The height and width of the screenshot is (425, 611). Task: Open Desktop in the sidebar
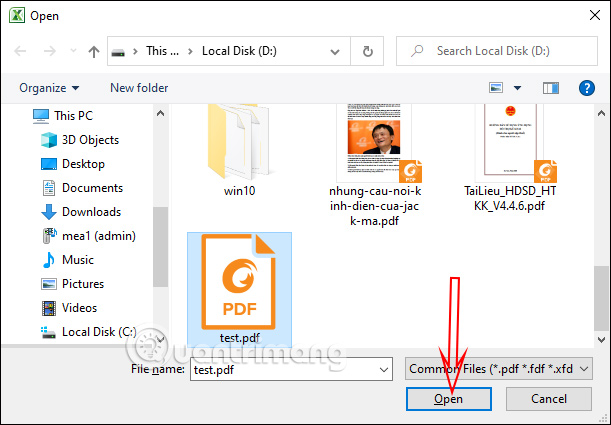click(83, 164)
